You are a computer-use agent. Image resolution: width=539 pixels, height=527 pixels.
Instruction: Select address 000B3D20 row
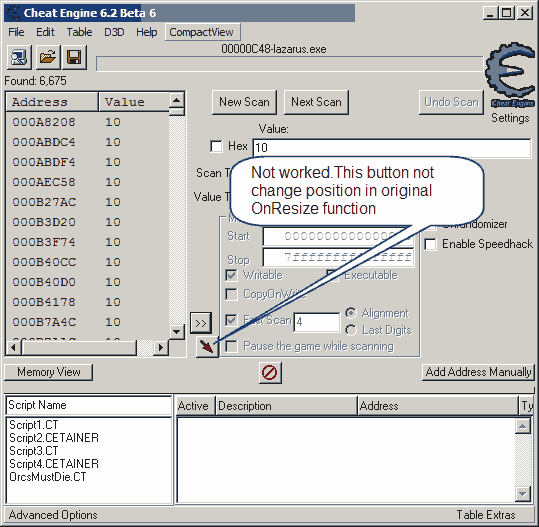click(x=87, y=222)
